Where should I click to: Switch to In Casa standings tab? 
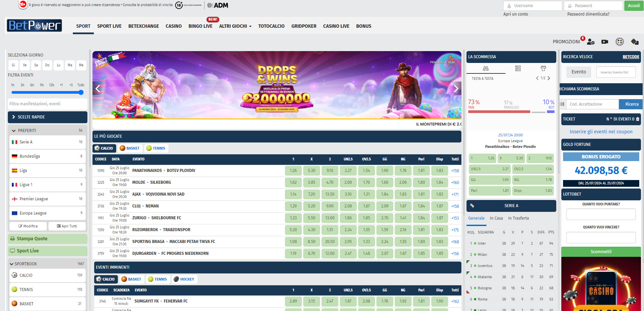pyautogui.click(x=496, y=218)
